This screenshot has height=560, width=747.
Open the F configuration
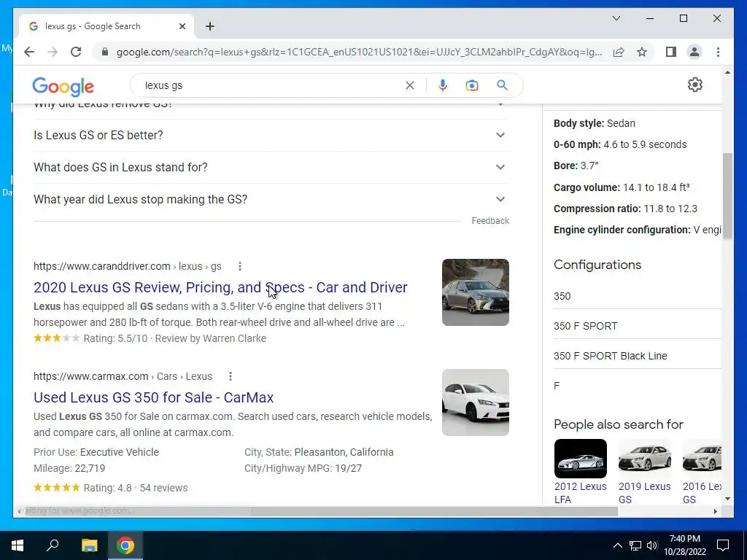click(638, 386)
